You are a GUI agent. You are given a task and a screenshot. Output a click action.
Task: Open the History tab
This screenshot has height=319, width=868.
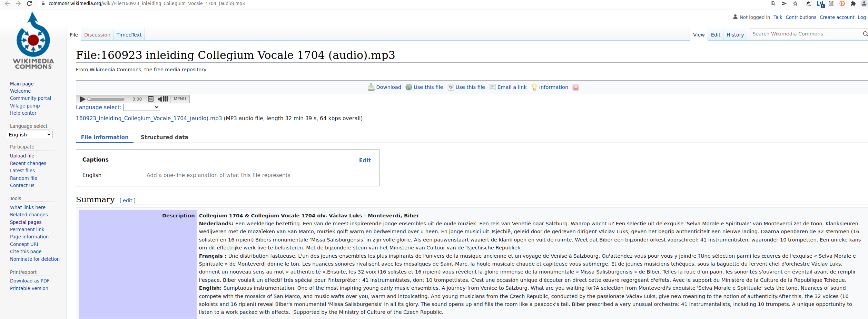coord(735,35)
